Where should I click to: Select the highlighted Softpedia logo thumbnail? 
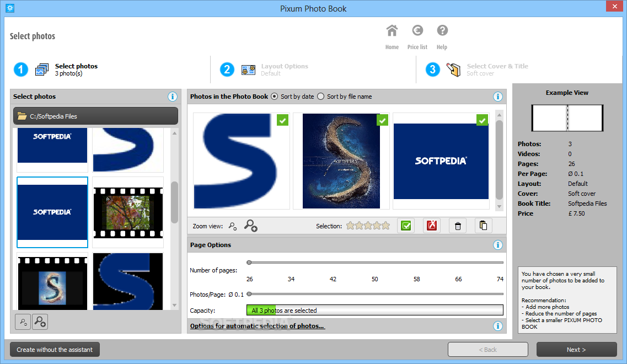[52, 212]
